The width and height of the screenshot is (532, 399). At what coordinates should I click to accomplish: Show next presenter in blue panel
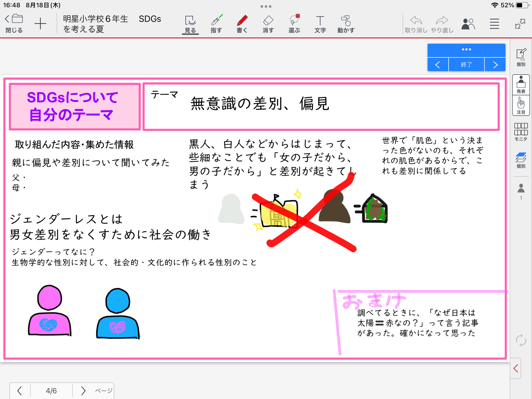[x=495, y=65]
